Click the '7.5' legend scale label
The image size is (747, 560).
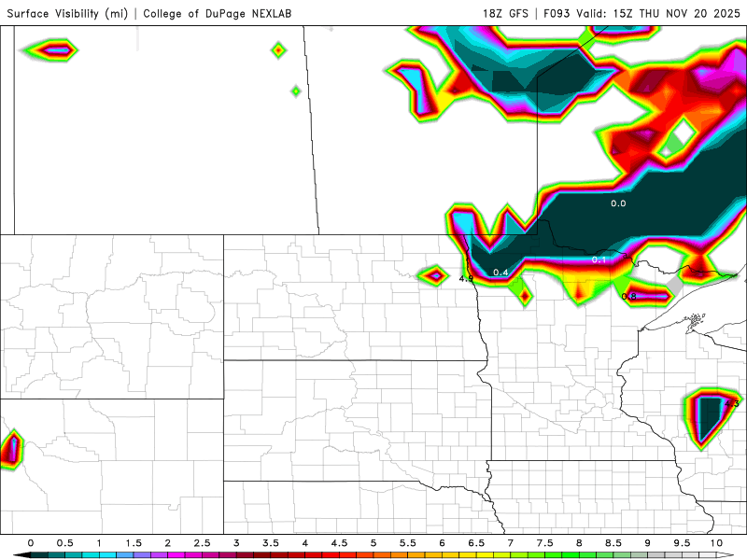coord(545,543)
